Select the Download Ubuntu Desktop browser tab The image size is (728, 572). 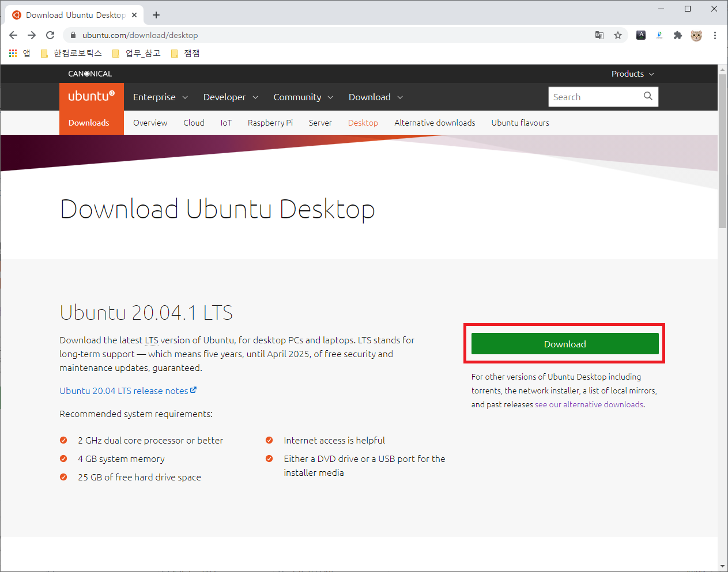click(x=75, y=15)
